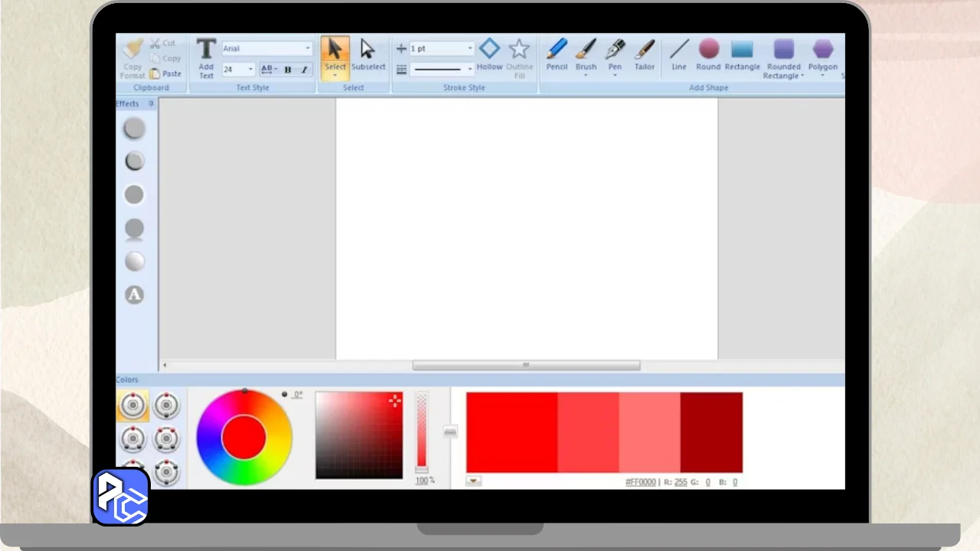Toggle bold text formatting

[288, 70]
